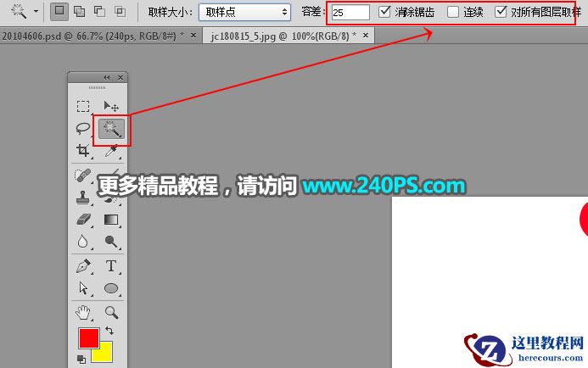Select the Rectangular Marquee tool

click(x=83, y=107)
